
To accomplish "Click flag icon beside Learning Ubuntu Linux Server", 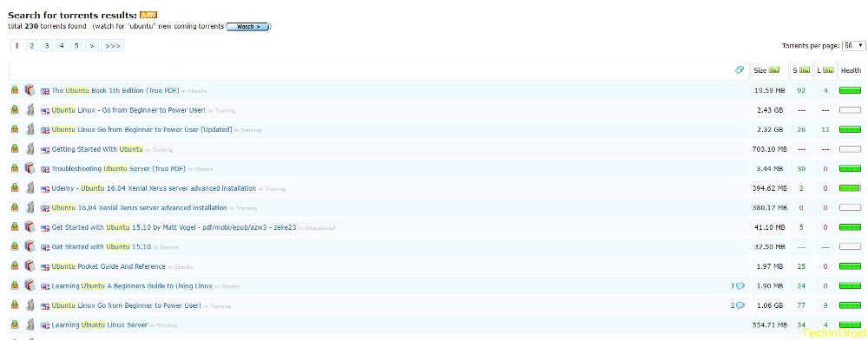I will coord(45,325).
